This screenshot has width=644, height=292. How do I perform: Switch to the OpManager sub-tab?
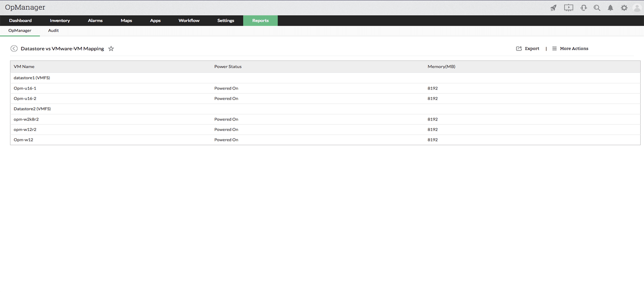tap(20, 30)
